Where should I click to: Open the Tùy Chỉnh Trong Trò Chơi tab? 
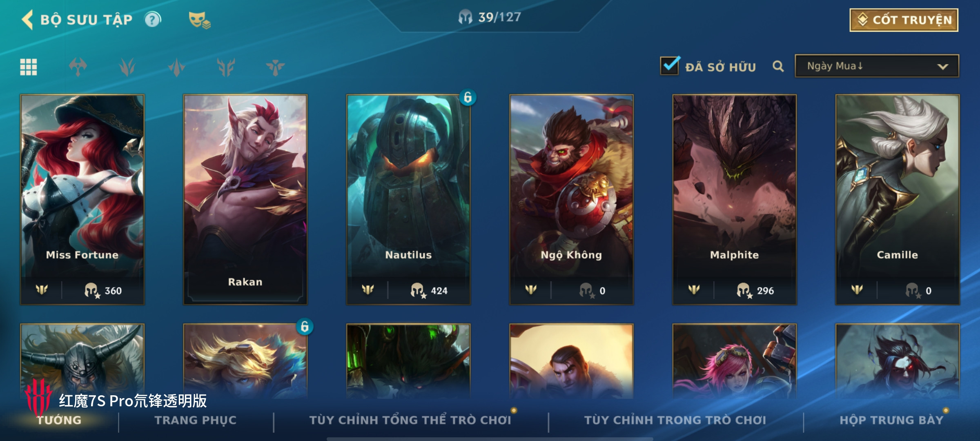click(x=675, y=420)
